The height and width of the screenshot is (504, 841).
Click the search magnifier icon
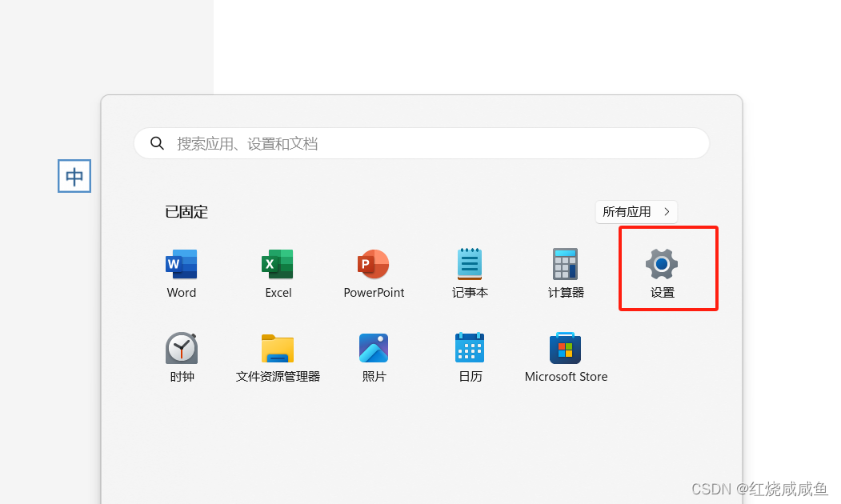157,143
